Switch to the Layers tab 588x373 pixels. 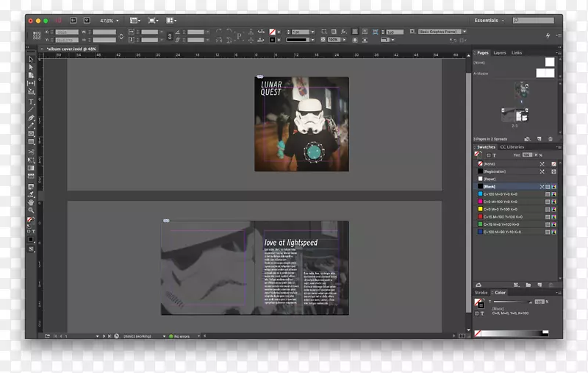[x=500, y=53]
